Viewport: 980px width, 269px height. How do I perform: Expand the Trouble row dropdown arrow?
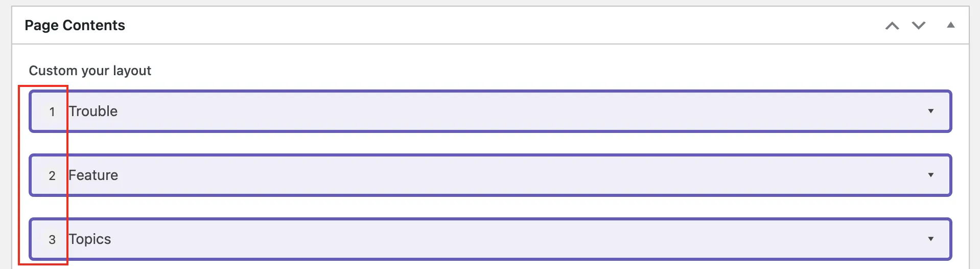click(x=930, y=111)
